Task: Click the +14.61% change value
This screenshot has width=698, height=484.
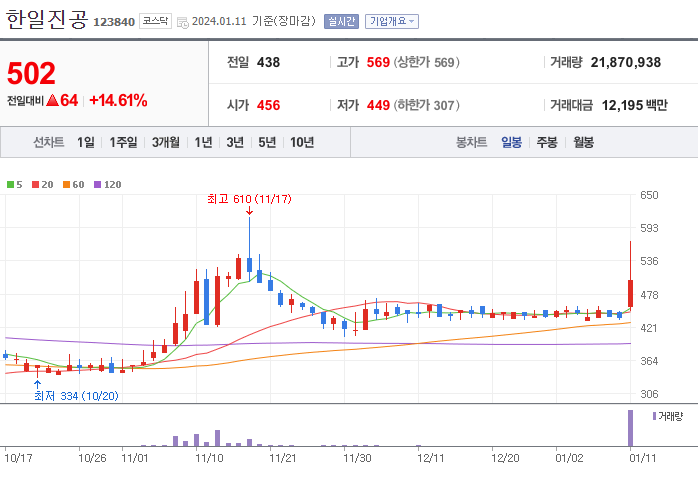Action: click(118, 100)
